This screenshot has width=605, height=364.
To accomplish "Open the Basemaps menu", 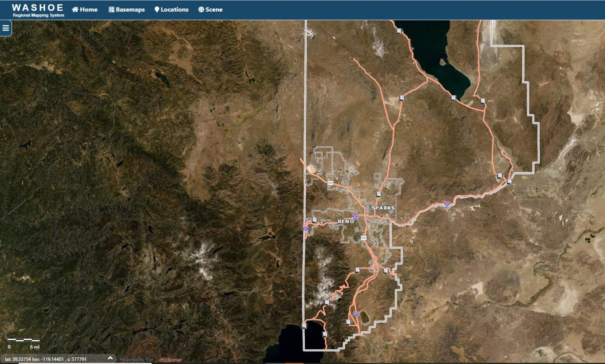I will 127,9.
